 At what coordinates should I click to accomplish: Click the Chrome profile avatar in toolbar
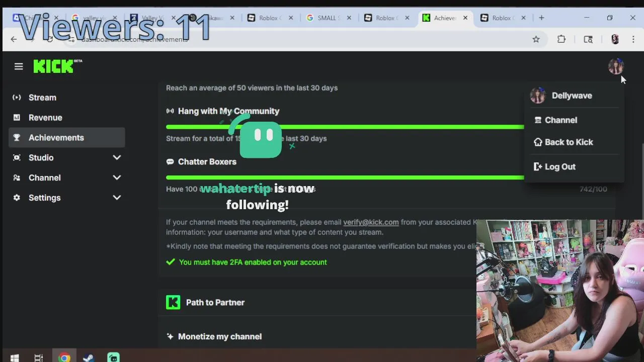(615, 39)
